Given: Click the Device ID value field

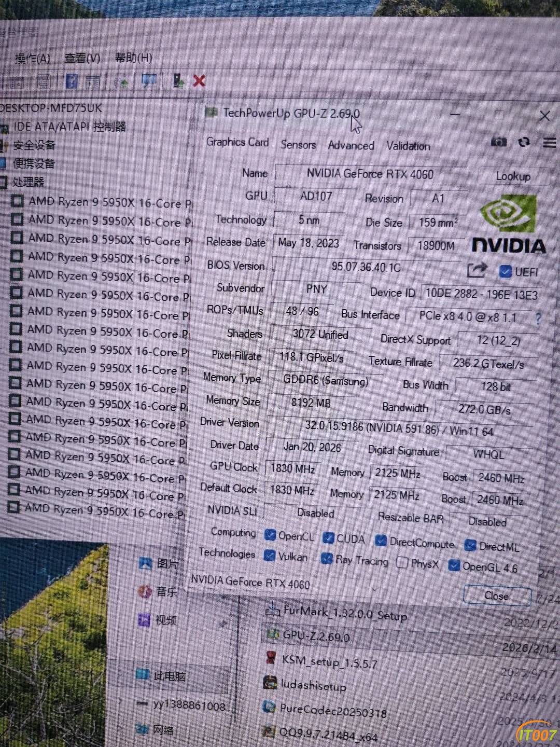Looking at the screenshot, I should [481, 294].
